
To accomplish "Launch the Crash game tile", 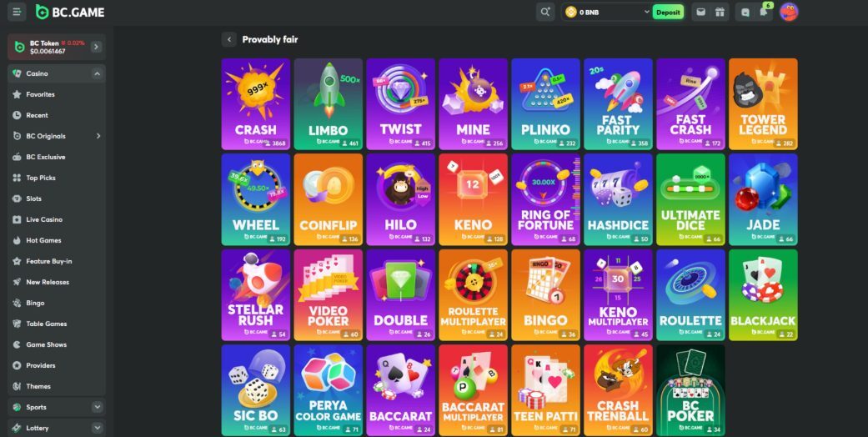I will coord(256,104).
